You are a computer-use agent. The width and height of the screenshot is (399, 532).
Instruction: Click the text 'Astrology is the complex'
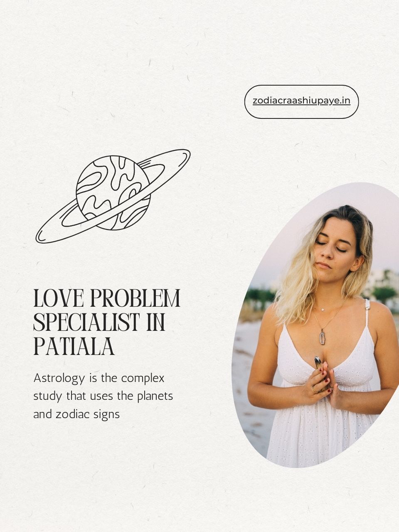(x=99, y=379)
